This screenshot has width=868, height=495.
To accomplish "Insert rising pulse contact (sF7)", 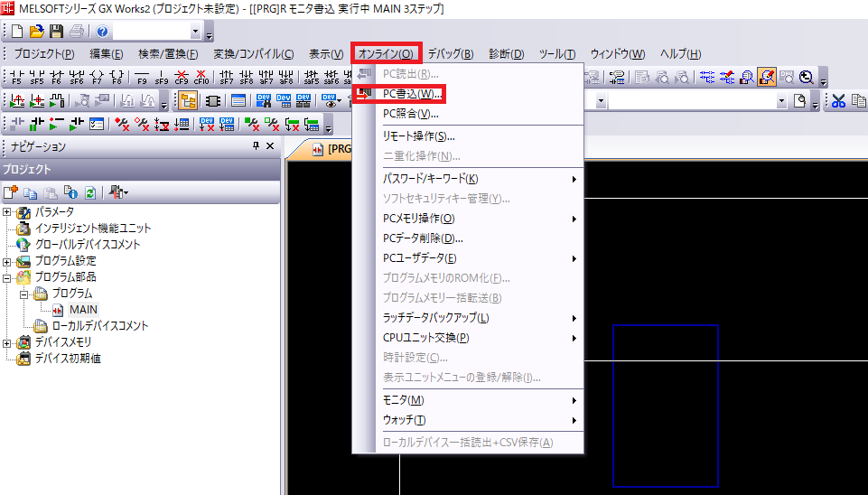I will (227, 77).
